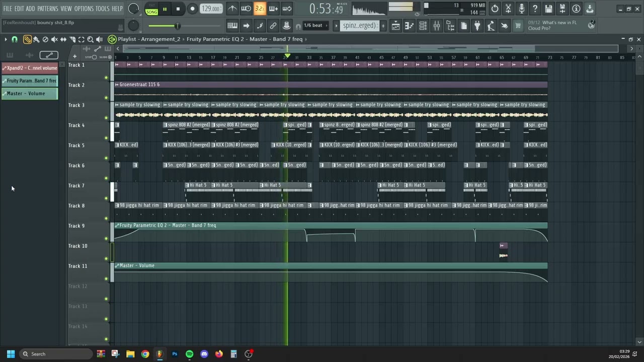
Task: Click the undo history icon
Action: pos(495,9)
